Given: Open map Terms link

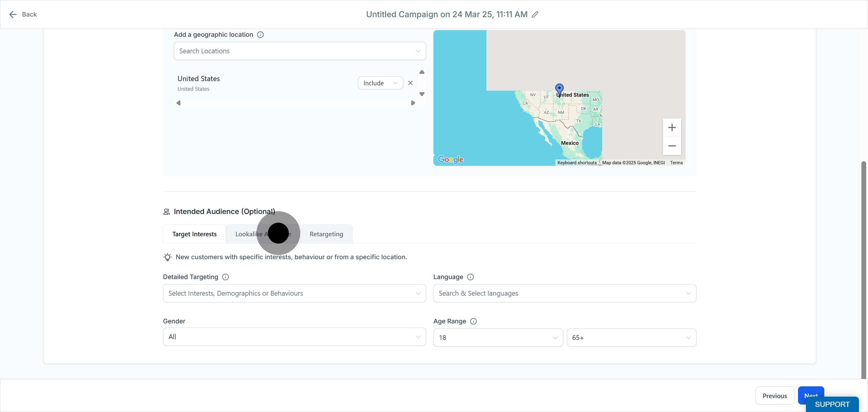Looking at the screenshot, I should [676, 163].
